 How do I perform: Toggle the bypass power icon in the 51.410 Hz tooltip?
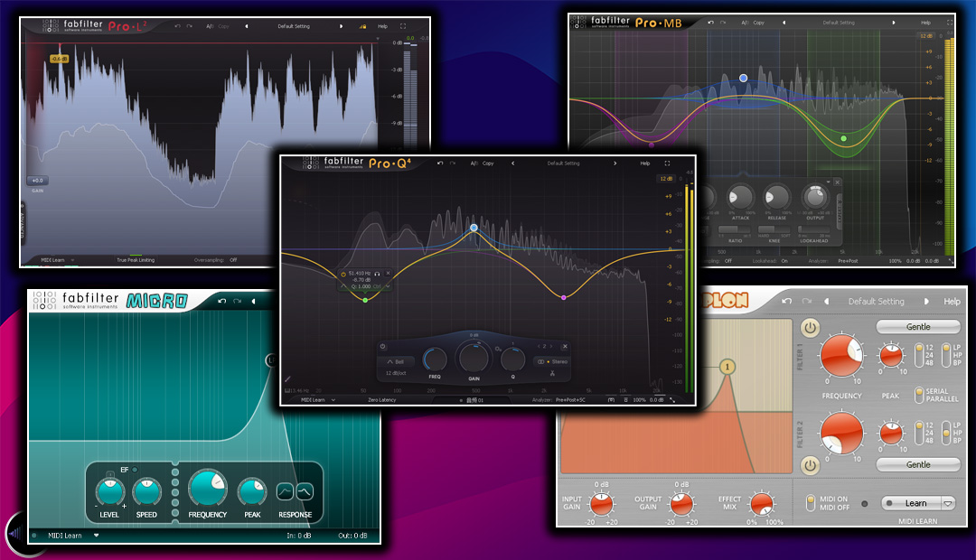click(x=343, y=274)
